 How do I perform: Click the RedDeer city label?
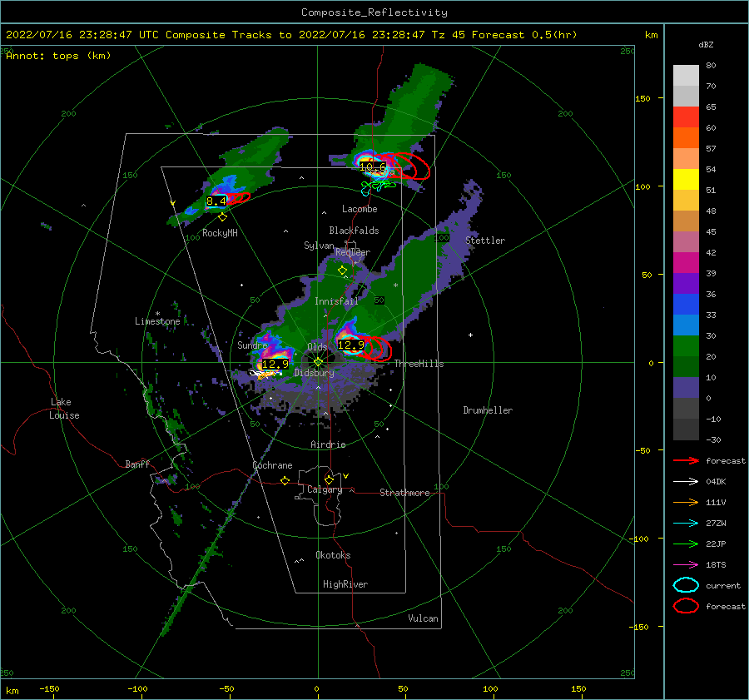click(353, 252)
